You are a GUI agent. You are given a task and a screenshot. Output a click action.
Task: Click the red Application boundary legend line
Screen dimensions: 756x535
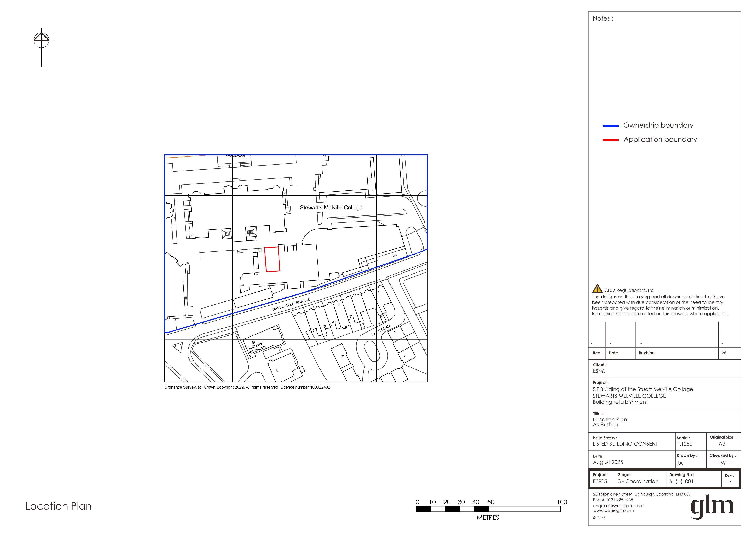(x=611, y=140)
